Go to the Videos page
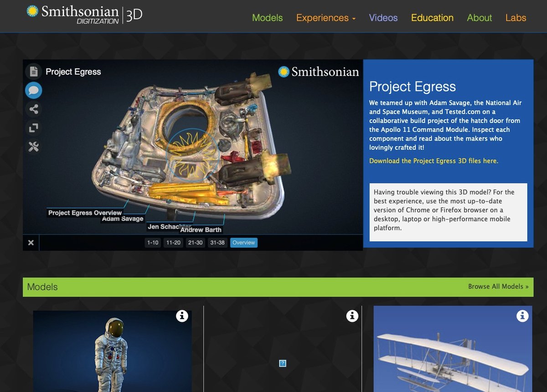Image resolution: width=547 pixels, height=392 pixels. [x=383, y=18]
